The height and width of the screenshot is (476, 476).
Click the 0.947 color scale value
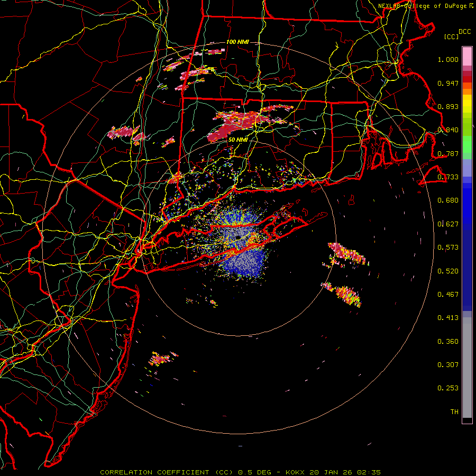click(x=448, y=83)
